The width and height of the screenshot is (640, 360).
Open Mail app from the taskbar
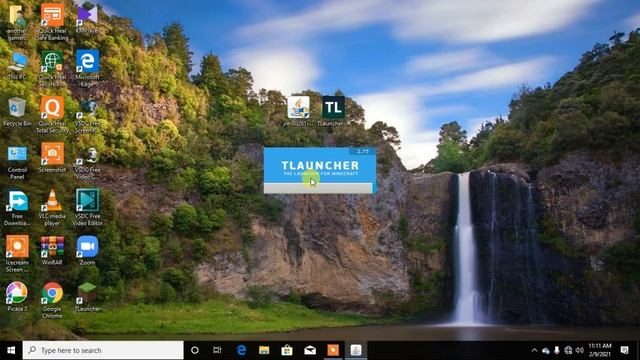pos(310,350)
